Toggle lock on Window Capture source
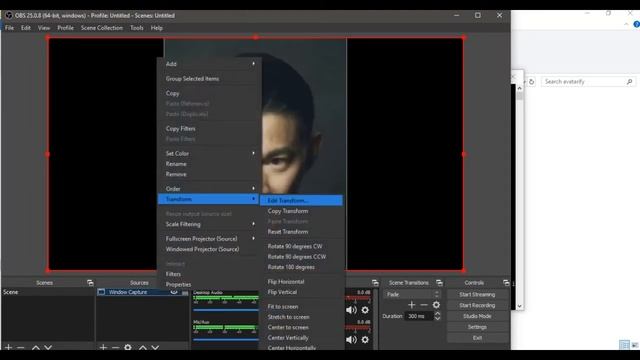Viewport: 640px width, 360px height. (x=185, y=292)
